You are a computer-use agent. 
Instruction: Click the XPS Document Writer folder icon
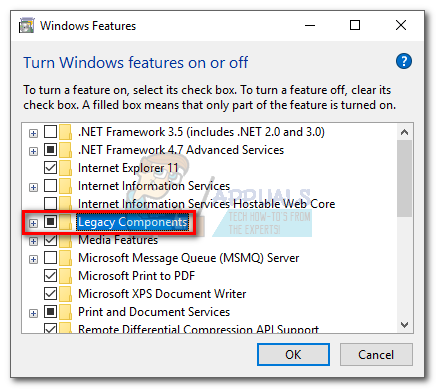65,294
